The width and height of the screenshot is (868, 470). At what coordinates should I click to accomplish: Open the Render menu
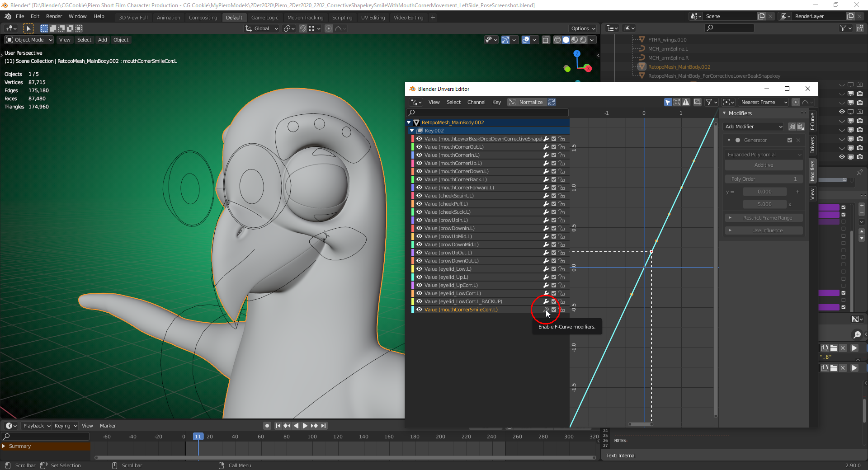click(54, 16)
